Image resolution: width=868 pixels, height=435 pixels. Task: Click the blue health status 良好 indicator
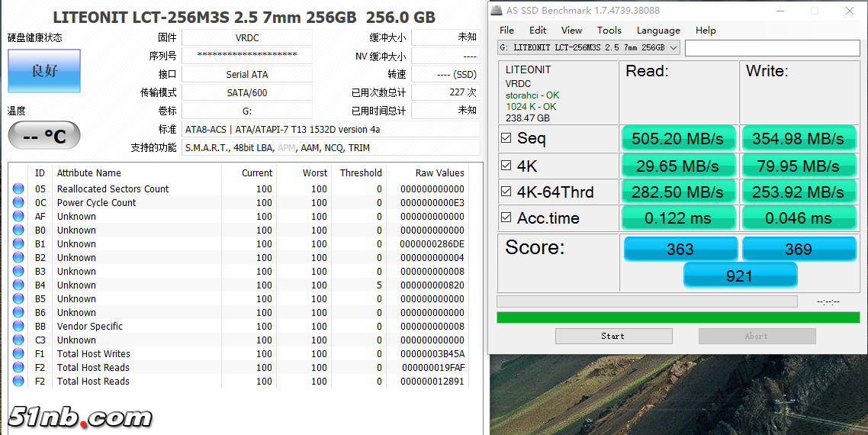(x=44, y=71)
